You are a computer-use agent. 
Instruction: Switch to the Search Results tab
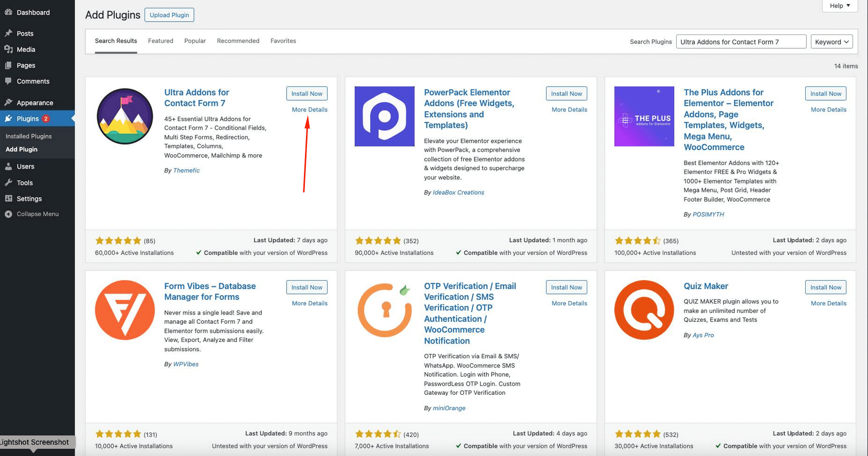point(116,41)
